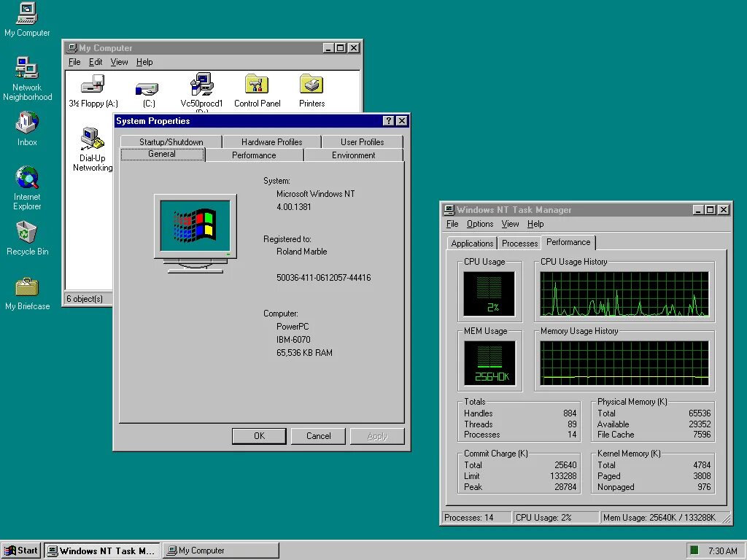This screenshot has width=747, height=560.
Task: Click the Task Manager title bar icon
Action: pos(449,209)
